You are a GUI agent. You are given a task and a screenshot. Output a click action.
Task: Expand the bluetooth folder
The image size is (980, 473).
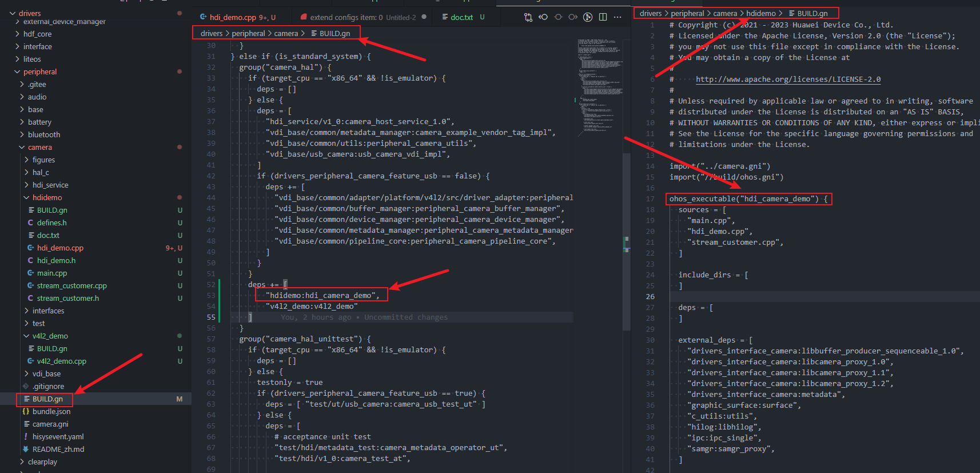(x=22, y=134)
